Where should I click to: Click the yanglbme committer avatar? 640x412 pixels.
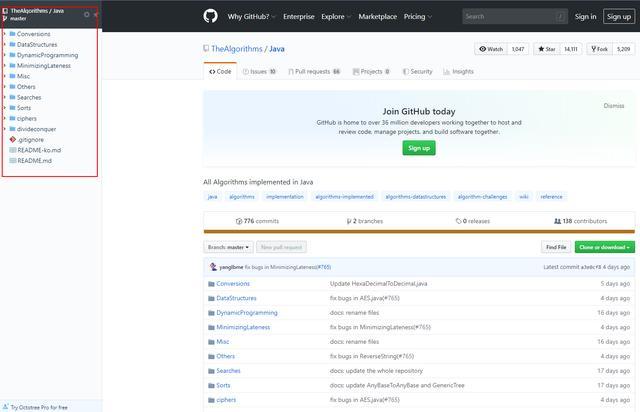[x=213, y=267]
